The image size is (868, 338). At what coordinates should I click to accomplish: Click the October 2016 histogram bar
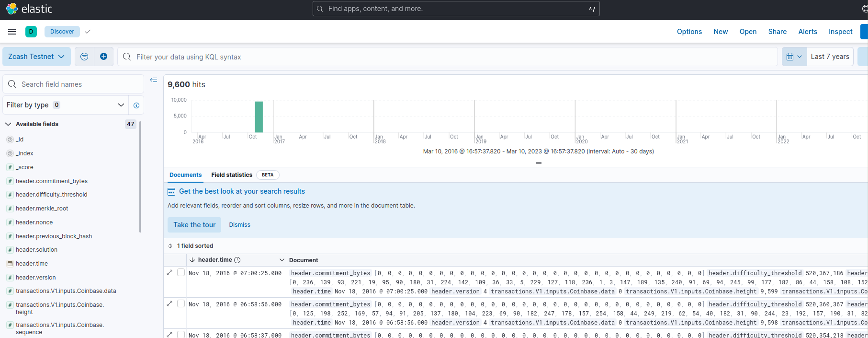(x=259, y=117)
